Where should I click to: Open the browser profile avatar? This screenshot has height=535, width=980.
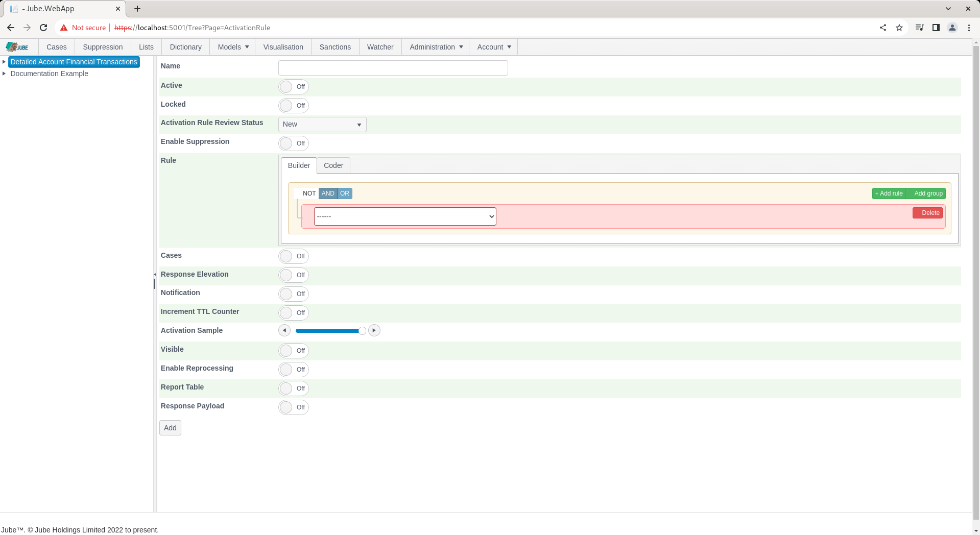tap(952, 28)
